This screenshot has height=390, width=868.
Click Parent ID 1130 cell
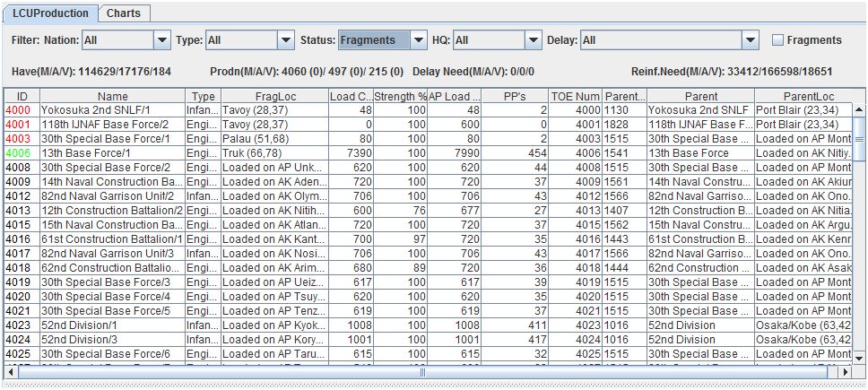[624, 110]
